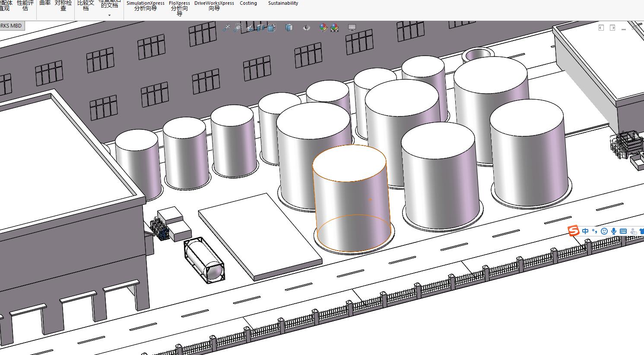Open the Edit Appearance color tool
Image resolution: width=644 pixels, height=355 pixels.
323,28
